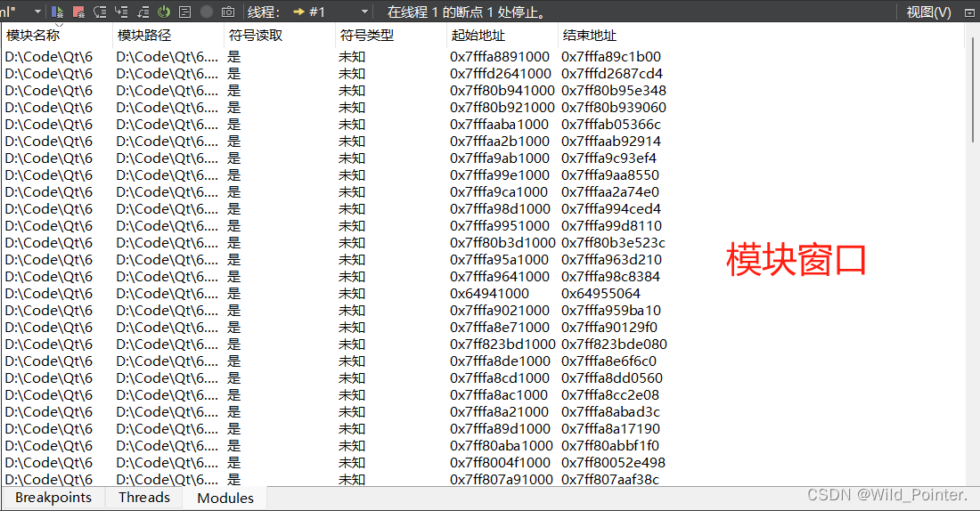Click the camera snapshot icon
Screen dimensions: 980x511
click(228, 12)
